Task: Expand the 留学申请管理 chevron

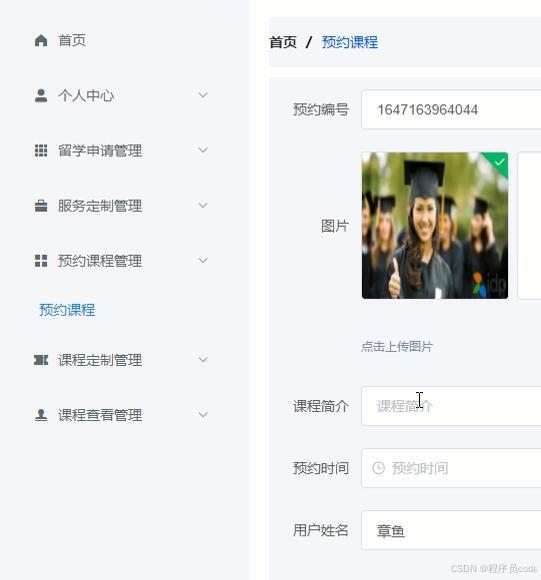Action: coord(203,150)
